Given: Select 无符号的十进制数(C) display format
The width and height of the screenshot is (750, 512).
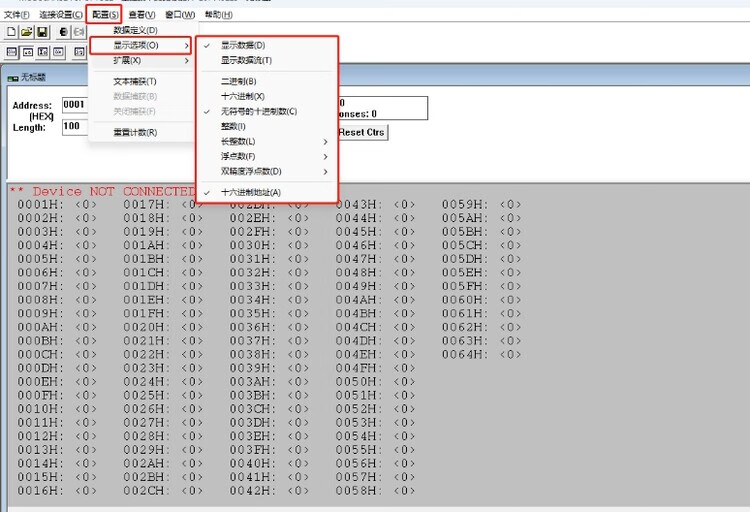Looking at the screenshot, I should pyautogui.click(x=258, y=111).
